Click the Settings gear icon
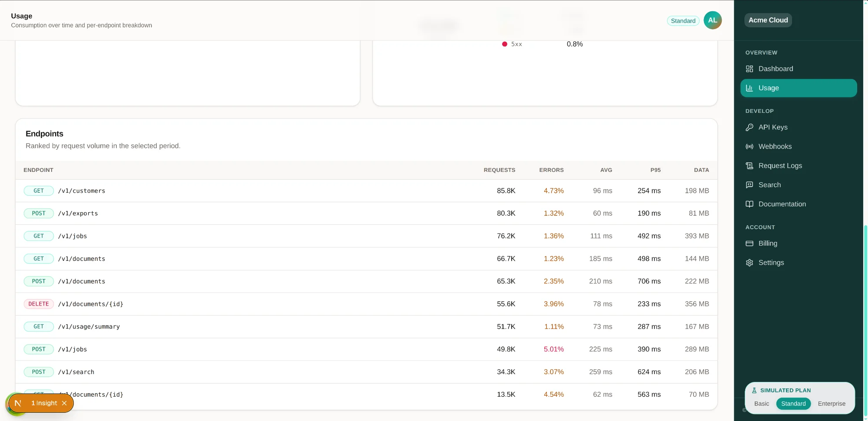The height and width of the screenshot is (421, 868). coord(750,263)
